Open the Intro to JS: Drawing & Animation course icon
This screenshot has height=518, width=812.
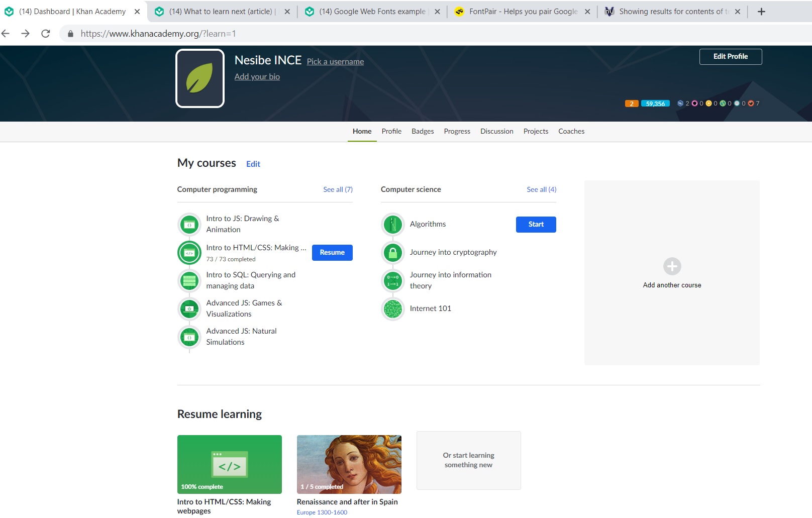click(x=189, y=225)
